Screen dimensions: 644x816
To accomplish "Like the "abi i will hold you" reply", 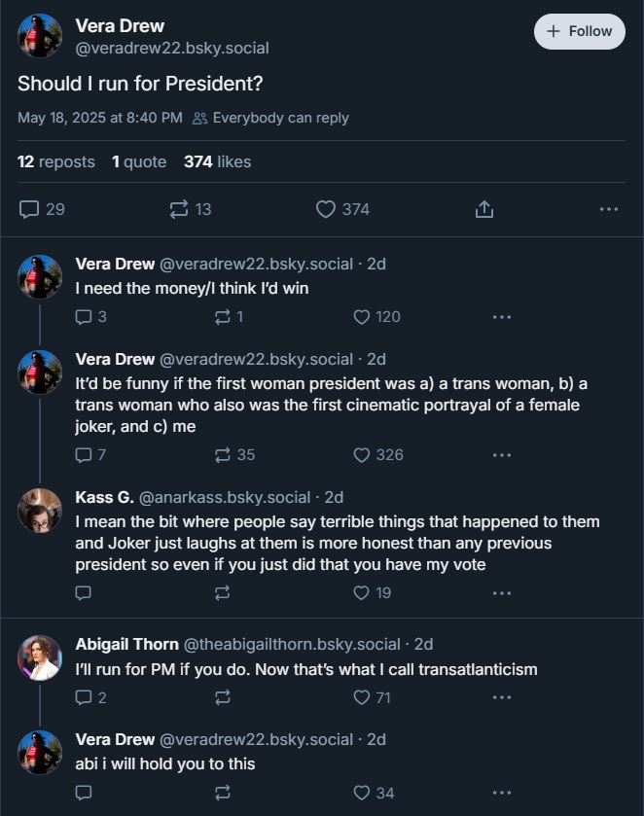I will click(362, 793).
